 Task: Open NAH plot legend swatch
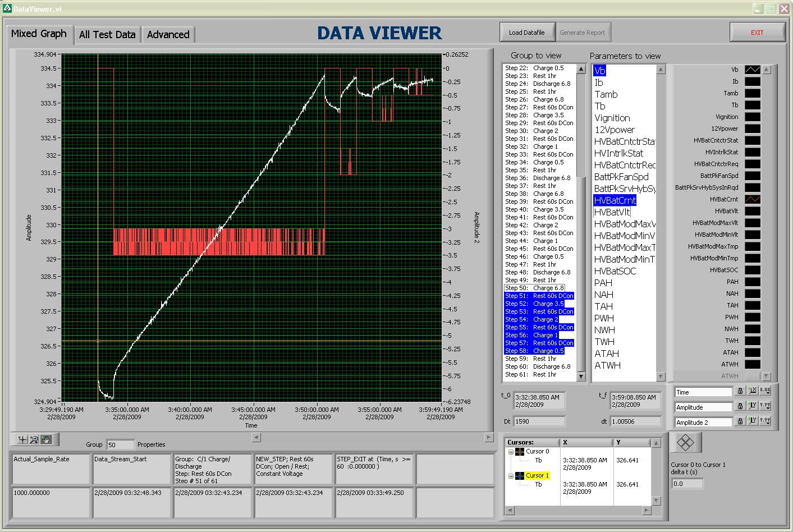tap(752, 293)
